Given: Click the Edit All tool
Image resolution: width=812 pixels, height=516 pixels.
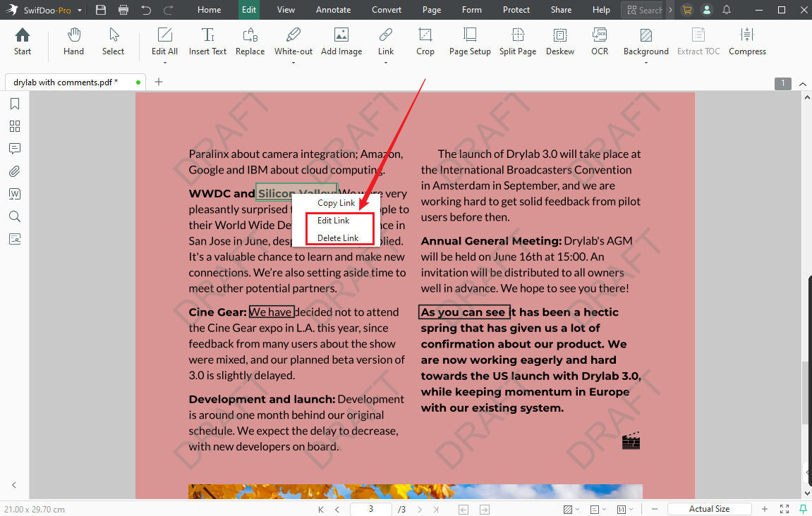Looking at the screenshot, I should pyautogui.click(x=164, y=42).
